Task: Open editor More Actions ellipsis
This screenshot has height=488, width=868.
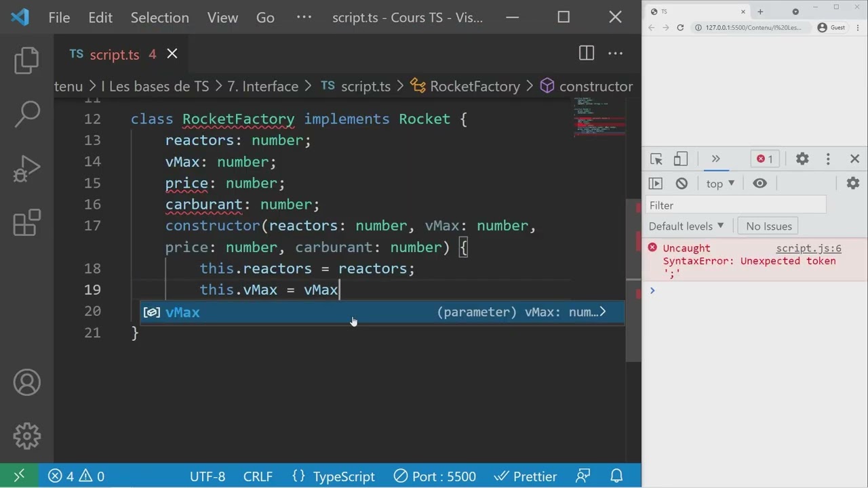Action: 615,54
